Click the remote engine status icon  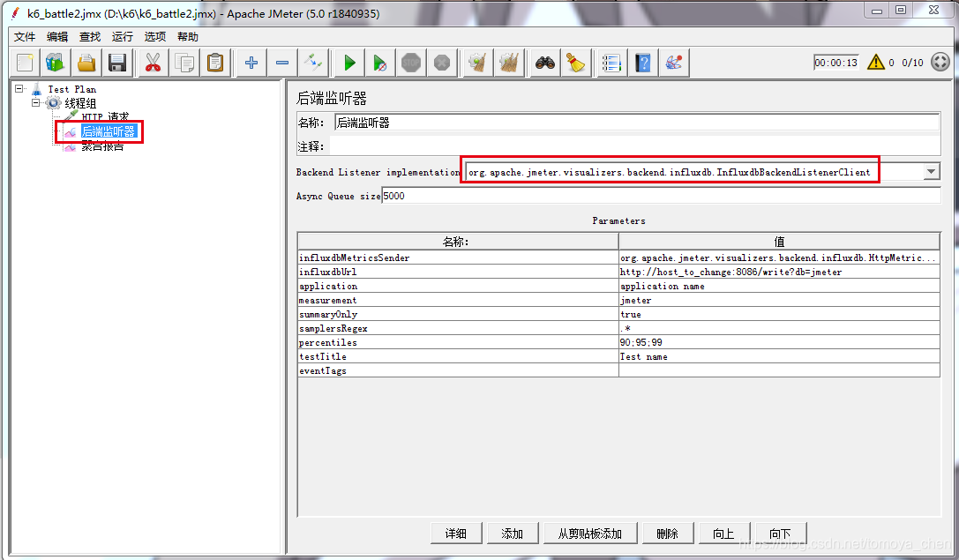(x=940, y=62)
